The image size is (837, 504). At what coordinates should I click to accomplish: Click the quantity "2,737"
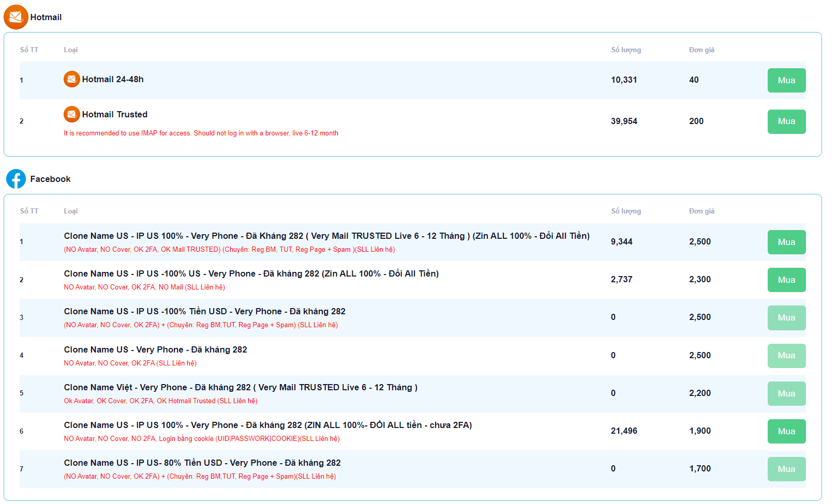click(622, 279)
